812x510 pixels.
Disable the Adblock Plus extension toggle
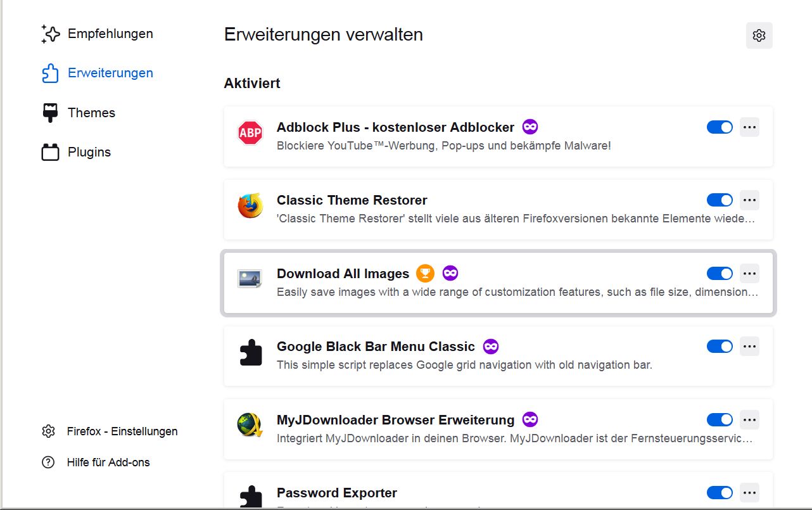point(720,127)
